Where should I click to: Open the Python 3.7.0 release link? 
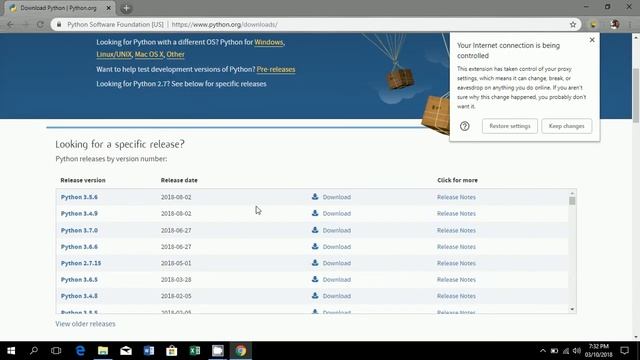click(79, 230)
